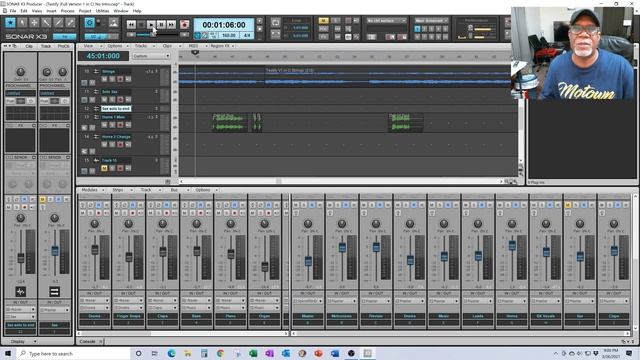Click the taskbar search box
640x360 pixels.
pyautogui.click(x=73, y=353)
